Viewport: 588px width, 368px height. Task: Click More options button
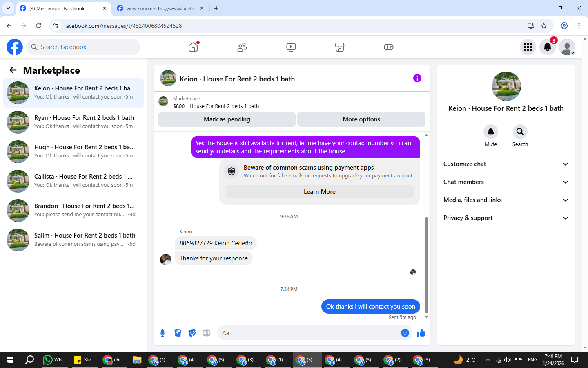pos(361,119)
